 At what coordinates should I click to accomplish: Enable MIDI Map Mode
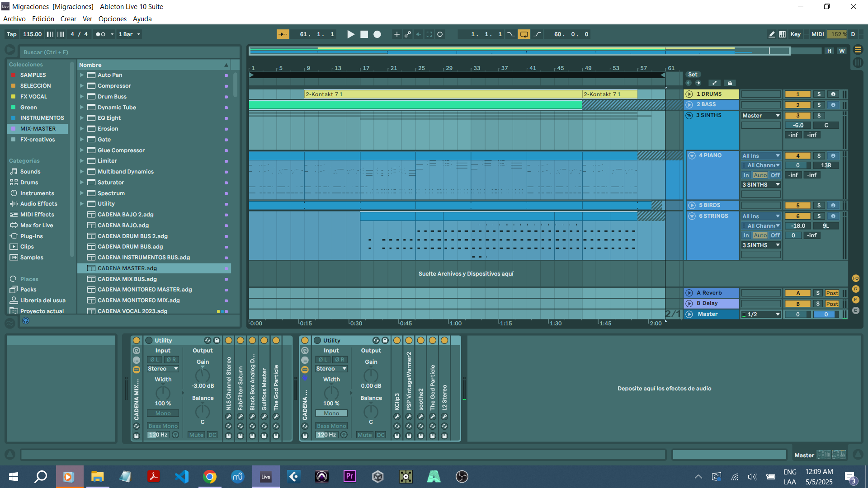coord(817,34)
